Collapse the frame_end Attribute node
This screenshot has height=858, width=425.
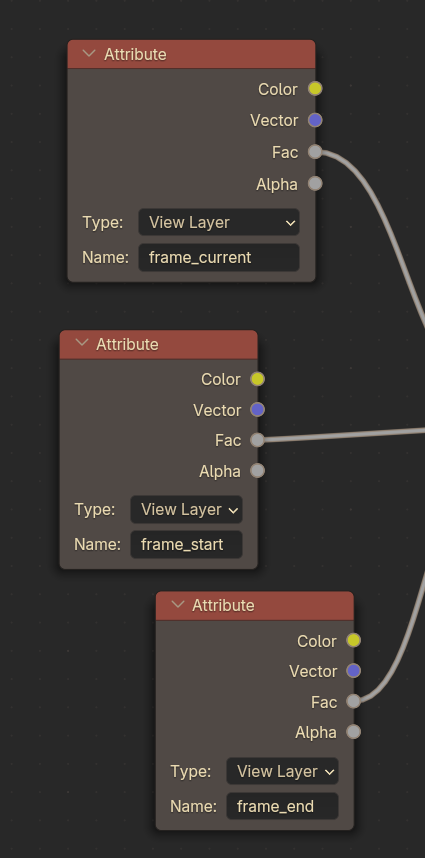(178, 605)
